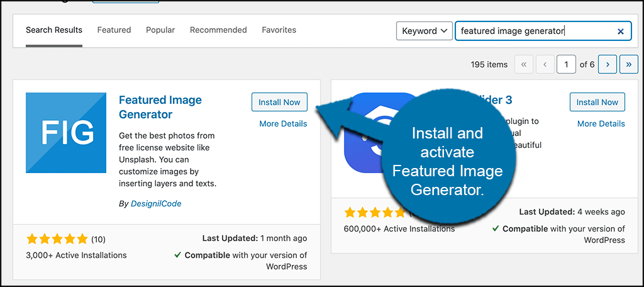
Task: Open the FIG plugin icon thumbnail
Action: (x=65, y=133)
